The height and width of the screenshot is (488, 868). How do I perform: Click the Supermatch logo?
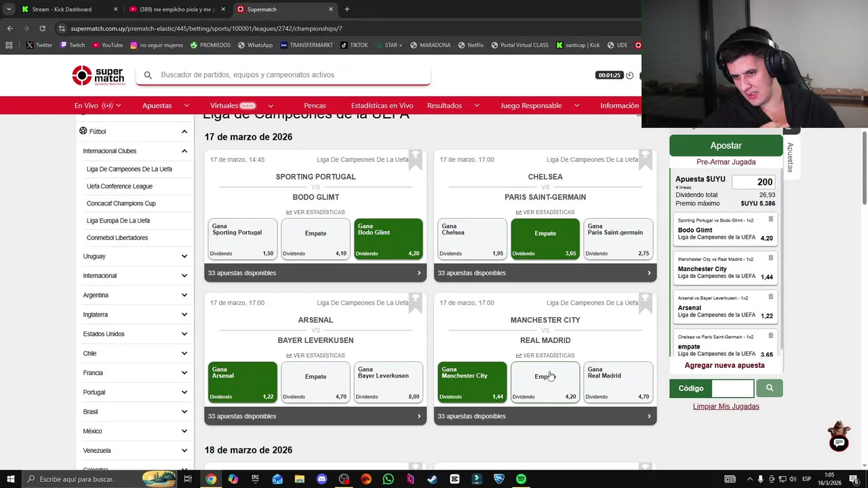coord(98,75)
